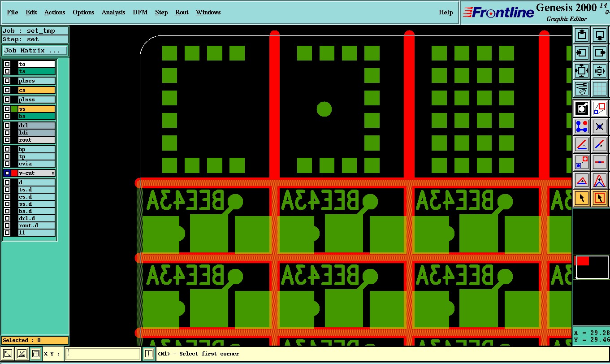
Task: Toggle the checkbox of layer 'plncs'
Action: point(7,81)
